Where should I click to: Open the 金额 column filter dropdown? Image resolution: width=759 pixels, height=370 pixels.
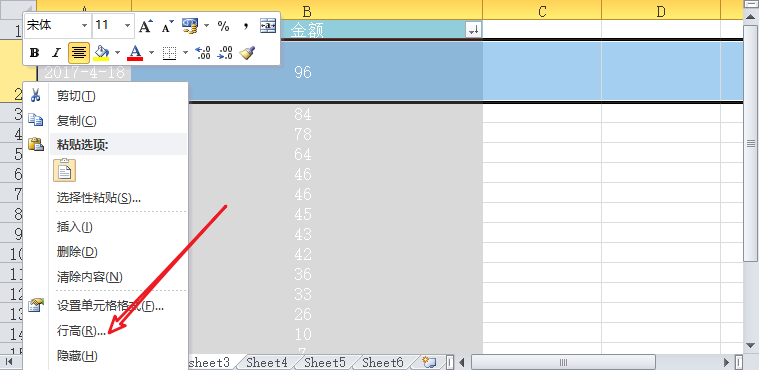(473, 30)
